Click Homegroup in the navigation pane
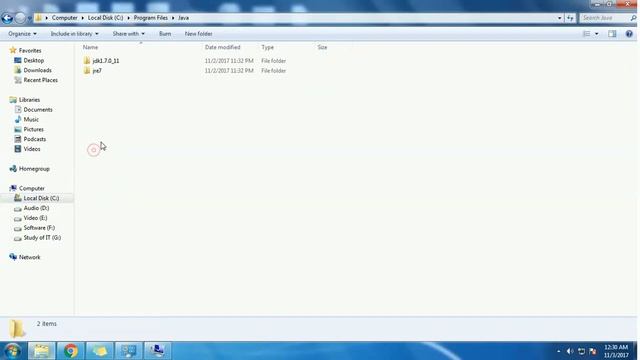Image resolution: width=640 pixels, height=360 pixels. 34,169
